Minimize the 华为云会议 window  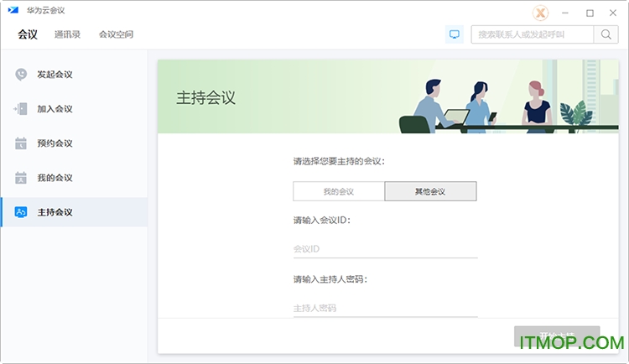pos(567,13)
